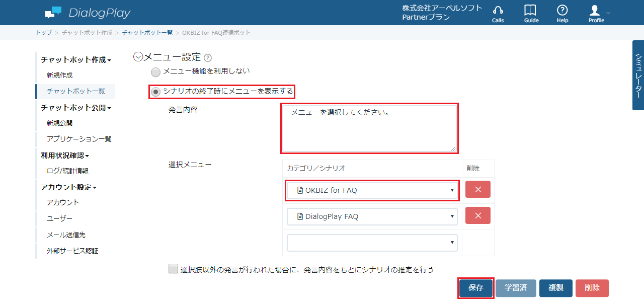Select チャットボット一覧 in sidebar

(75, 91)
